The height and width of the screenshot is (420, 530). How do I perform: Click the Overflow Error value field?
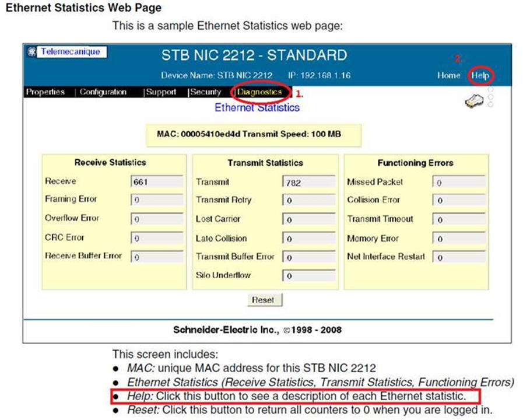tap(157, 219)
